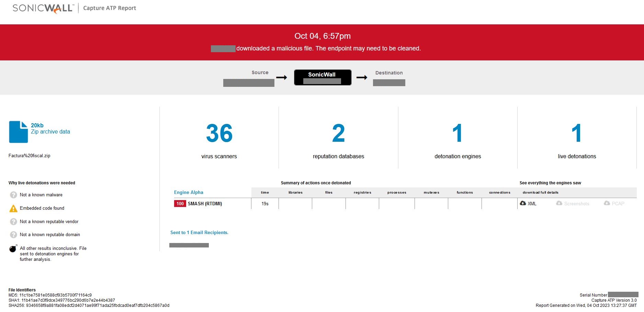The image size is (644, 312).
Task: Click the bomb icon for inconclusive results
Action: 13,249
